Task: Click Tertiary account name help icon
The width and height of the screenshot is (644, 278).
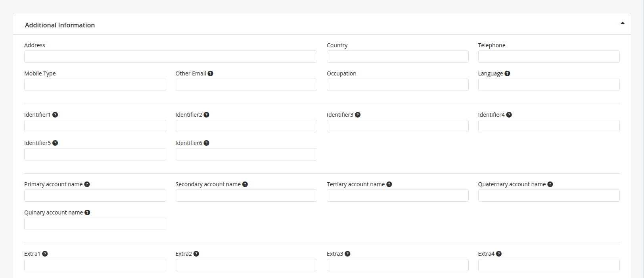Action: pos(389,184)
